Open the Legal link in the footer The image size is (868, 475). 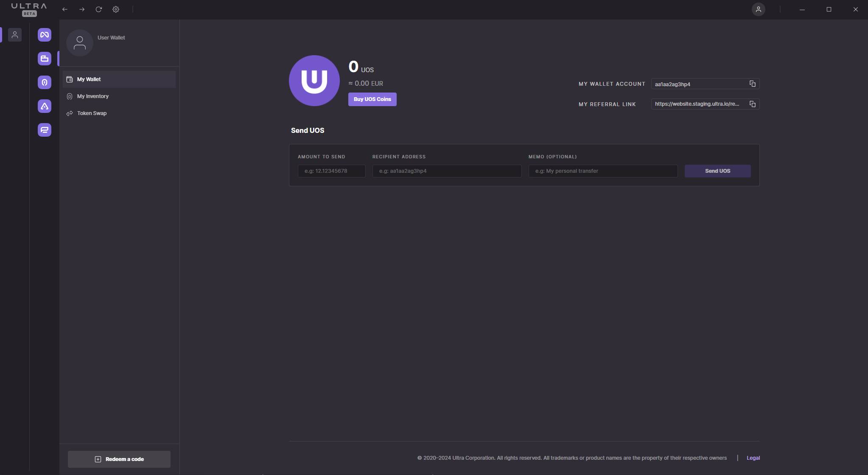753,458
